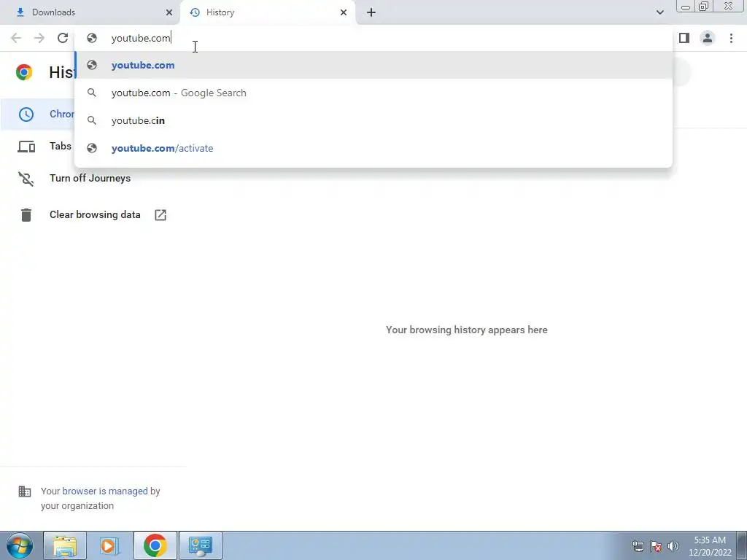Select the youtube.cin search suggestion
Screen dimensions: 747x560
(x=373, y=120)
